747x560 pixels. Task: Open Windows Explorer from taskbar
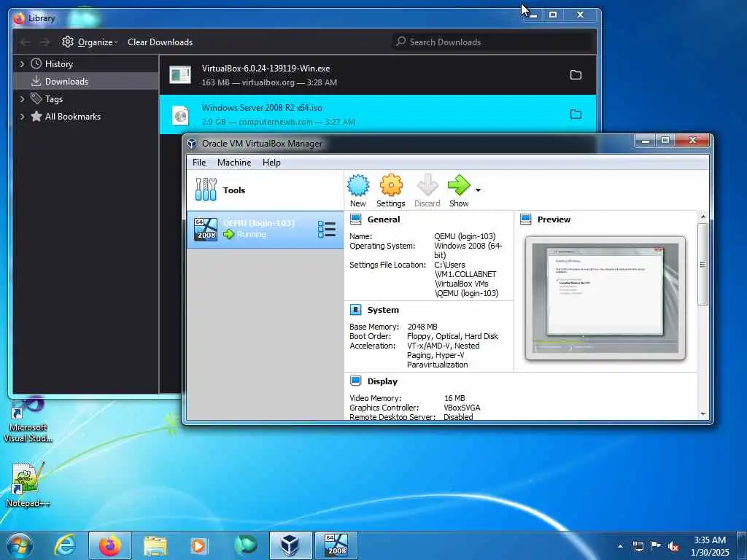(155, 546)
